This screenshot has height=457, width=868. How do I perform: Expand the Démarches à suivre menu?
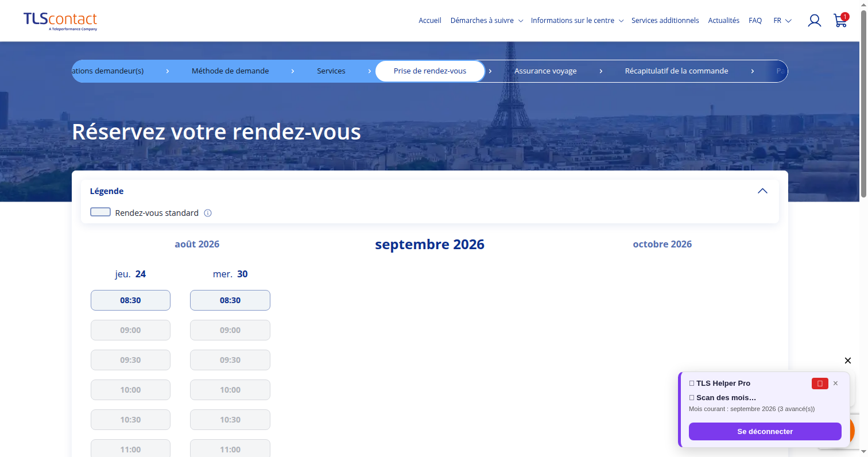(487, 21)
